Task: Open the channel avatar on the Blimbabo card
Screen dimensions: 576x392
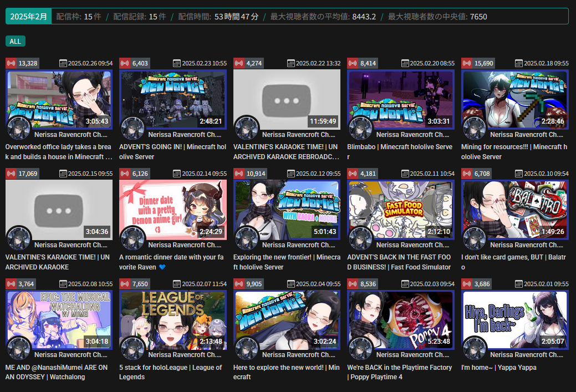Action: pyautogui.click(x=360, y=128)
